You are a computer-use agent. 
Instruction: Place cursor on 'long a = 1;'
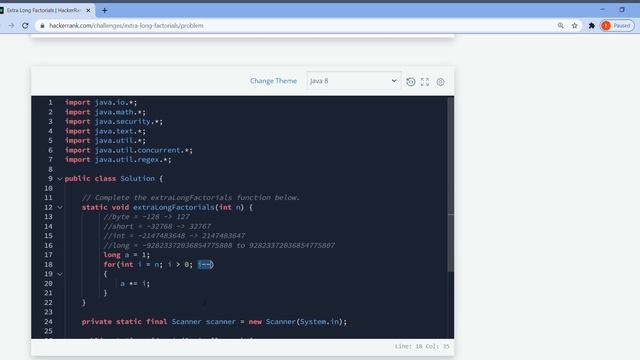pyautogui.click(x=127, y=255)
